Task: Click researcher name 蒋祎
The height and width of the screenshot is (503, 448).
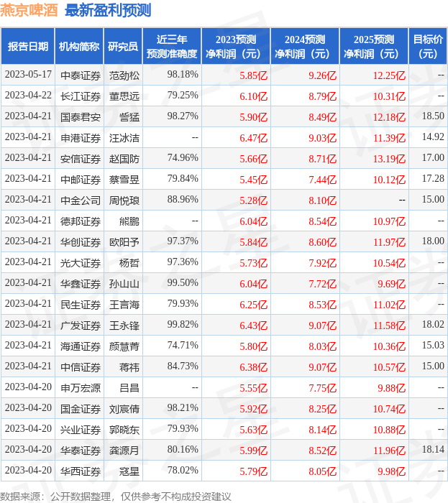Action: [129, 367]
